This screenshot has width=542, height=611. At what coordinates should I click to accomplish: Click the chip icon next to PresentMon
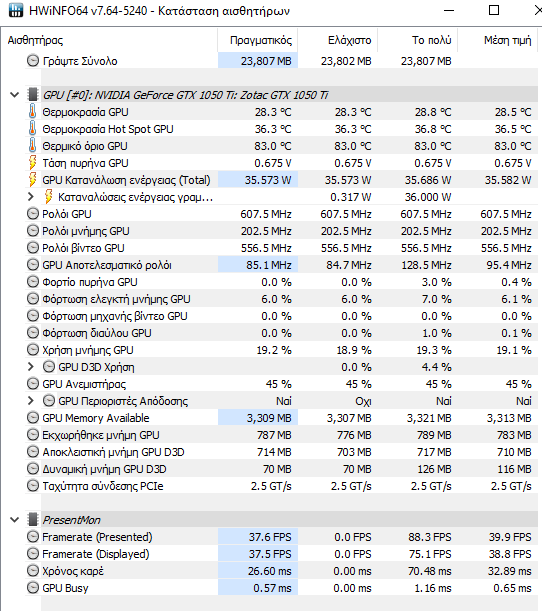point(33,520)
